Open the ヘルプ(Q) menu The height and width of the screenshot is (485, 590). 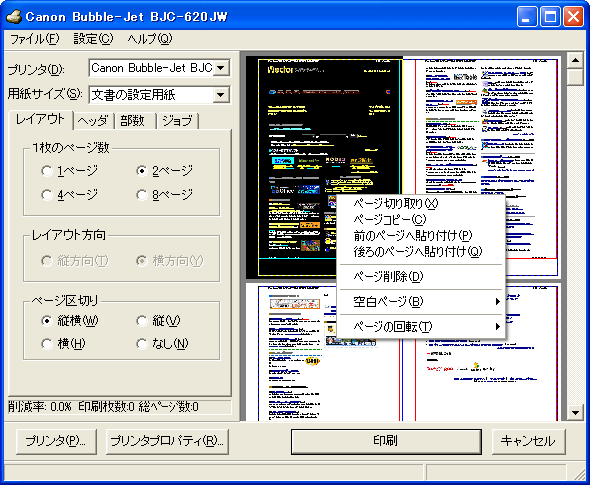click(149, 39)
